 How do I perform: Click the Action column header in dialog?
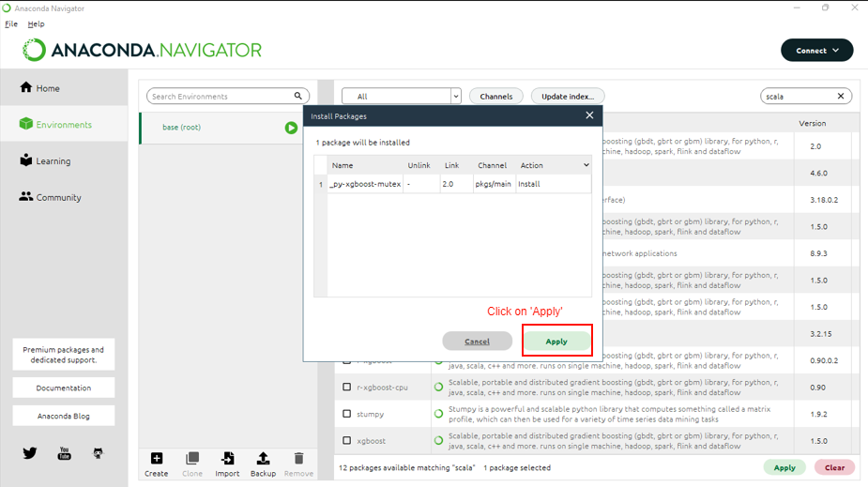tap(531, 165)
